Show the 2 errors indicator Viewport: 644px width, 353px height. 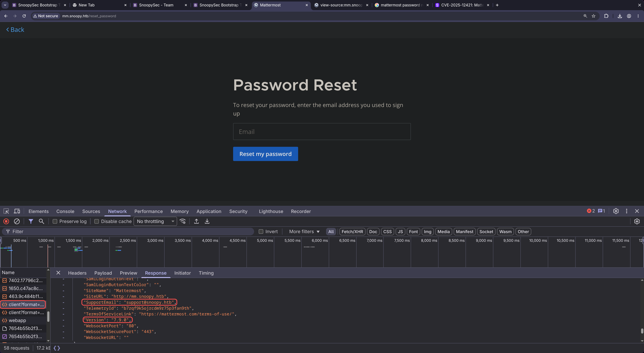[x=591, y=211]
